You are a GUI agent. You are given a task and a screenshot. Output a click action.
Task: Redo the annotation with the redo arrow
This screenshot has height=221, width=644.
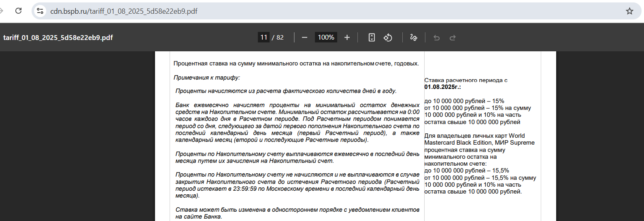click(453, 38)
